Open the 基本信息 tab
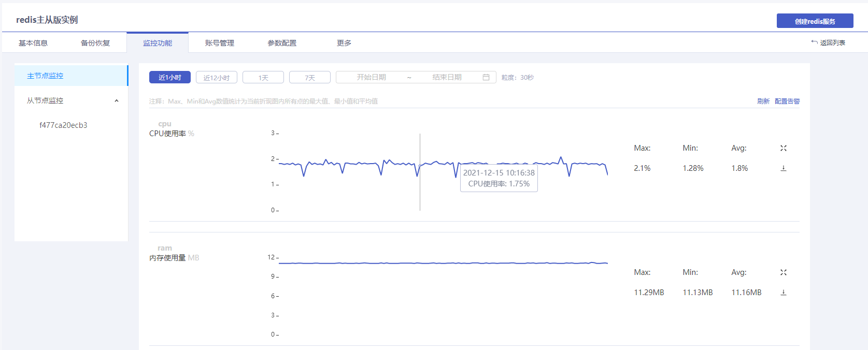The height and width of the screenshot is (350, 868). [33, 43]
